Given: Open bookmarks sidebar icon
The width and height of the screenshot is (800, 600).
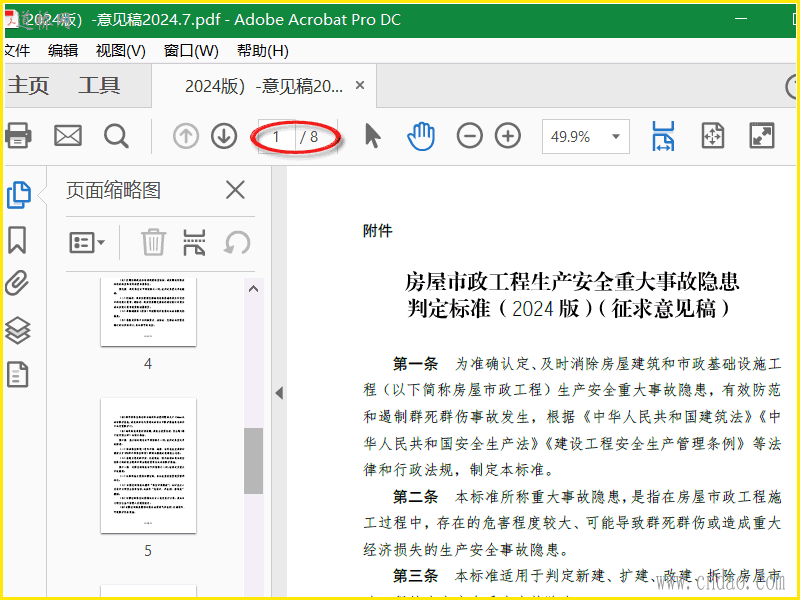Looking at the screenshot, I should point(17,240).
